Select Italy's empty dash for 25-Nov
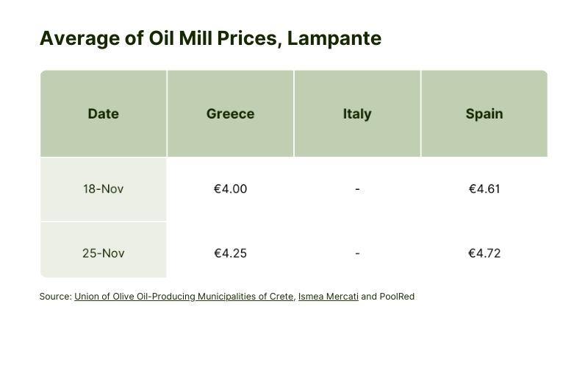588x368 pixels. (x=357, y=253)
